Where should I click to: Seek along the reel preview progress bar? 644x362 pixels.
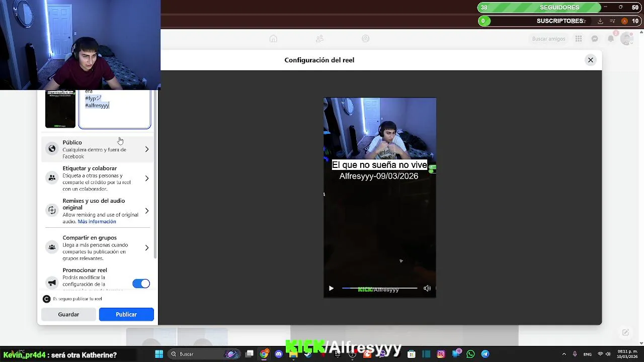click(x=379, y=288)
